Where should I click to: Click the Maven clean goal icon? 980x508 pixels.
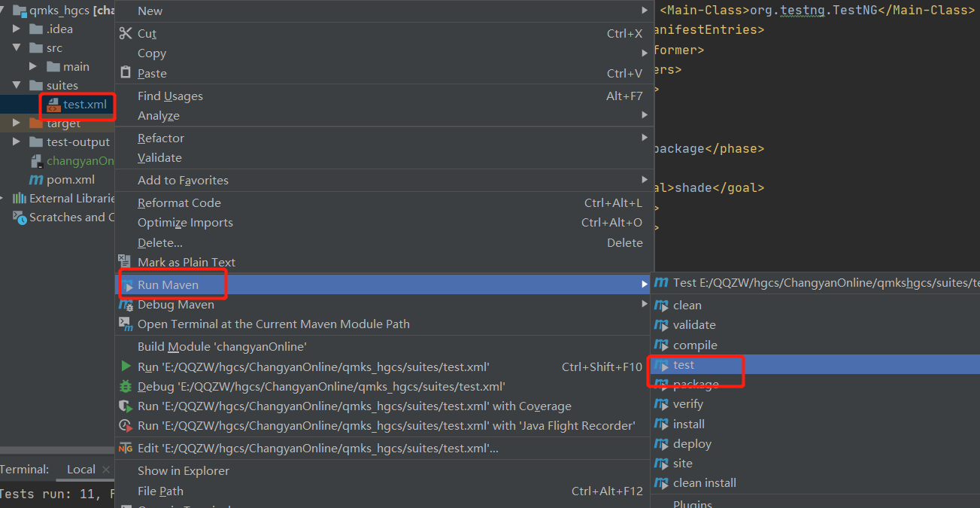pos(661,305)
